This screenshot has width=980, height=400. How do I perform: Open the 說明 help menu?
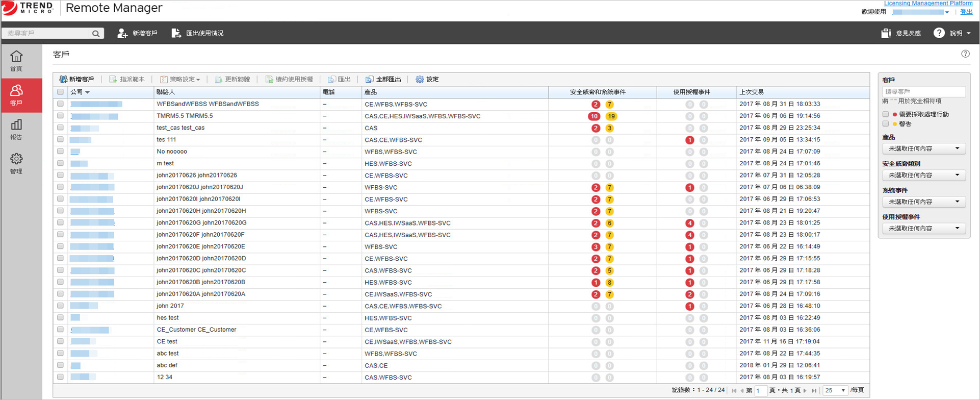[952, 33]
